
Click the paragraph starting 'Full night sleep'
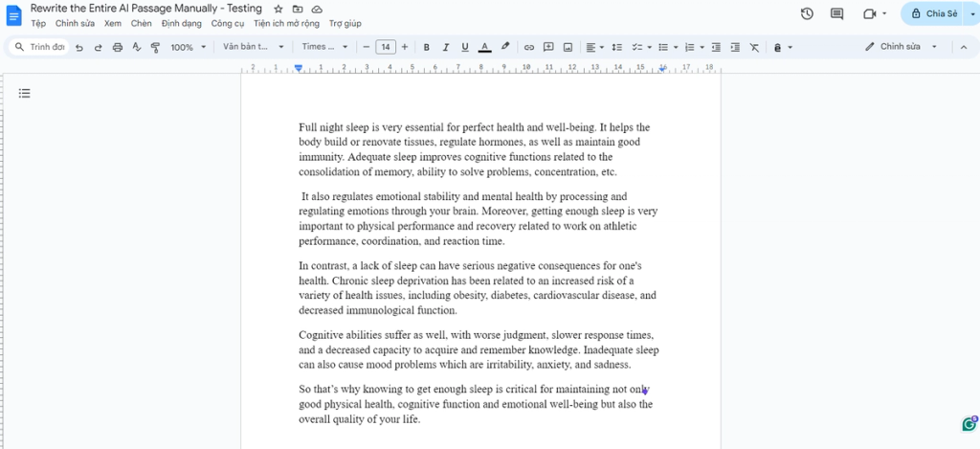pos(475,149)
